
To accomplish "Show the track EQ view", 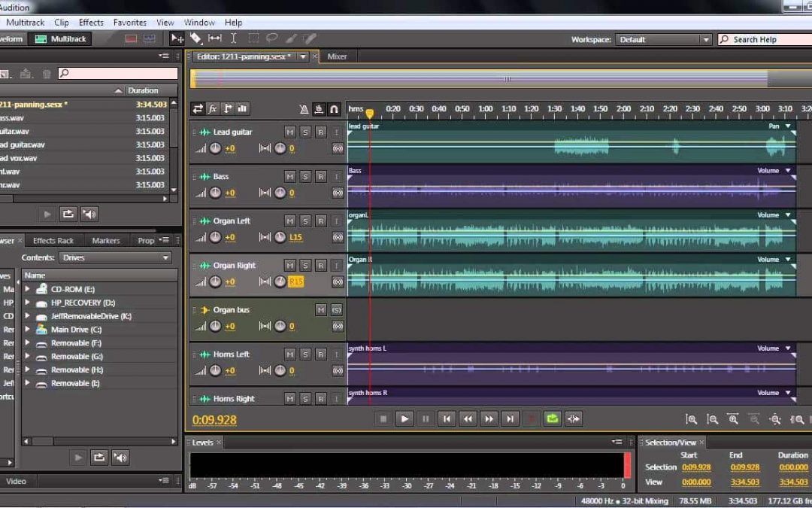I will click(x=242, y=109).
